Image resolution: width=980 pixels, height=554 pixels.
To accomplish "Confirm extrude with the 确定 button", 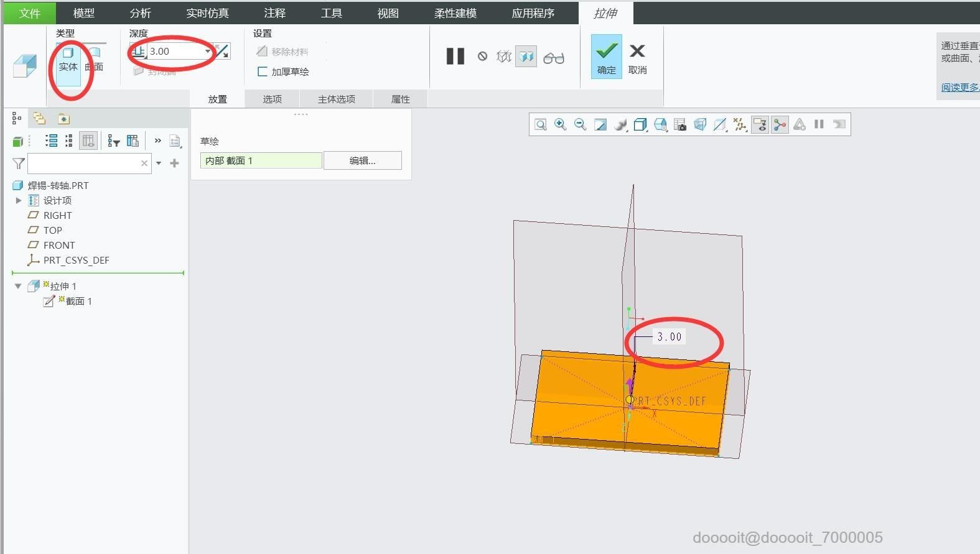I will (x=607, y=57).
